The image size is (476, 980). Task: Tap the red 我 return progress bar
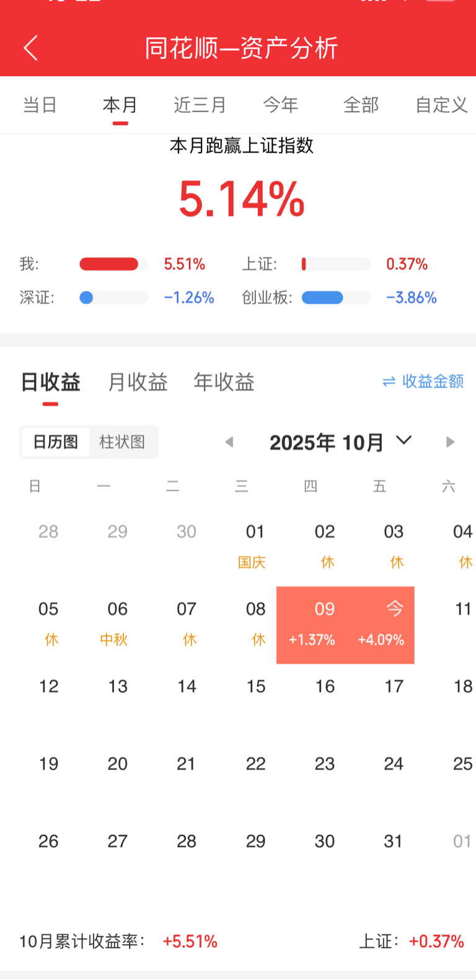(x=109, y=264)
